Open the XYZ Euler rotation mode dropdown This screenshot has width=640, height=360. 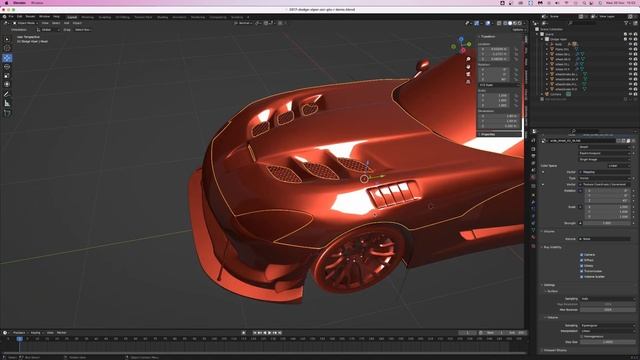(499, 85)
